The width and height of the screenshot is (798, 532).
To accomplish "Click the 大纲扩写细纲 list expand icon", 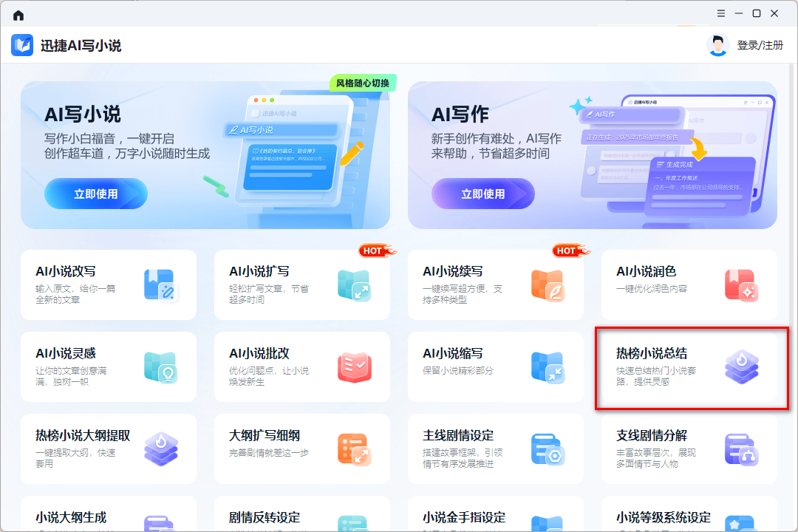I will (x=354, y=449).
